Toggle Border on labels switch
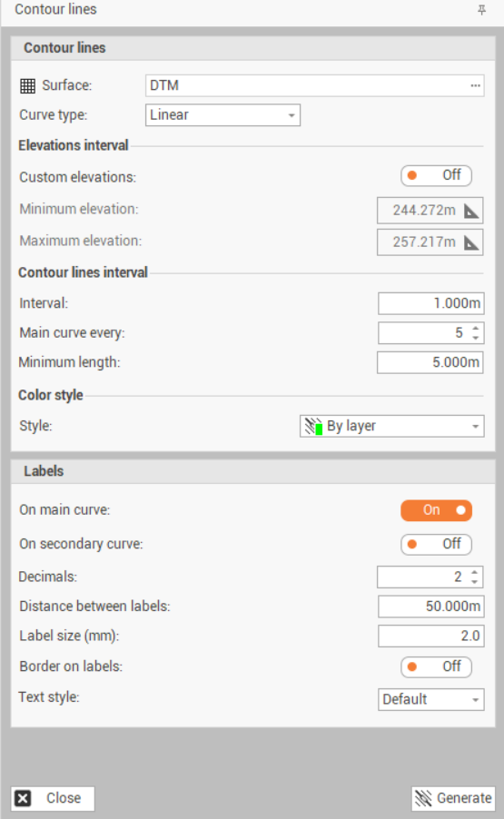 coord(436,667)
